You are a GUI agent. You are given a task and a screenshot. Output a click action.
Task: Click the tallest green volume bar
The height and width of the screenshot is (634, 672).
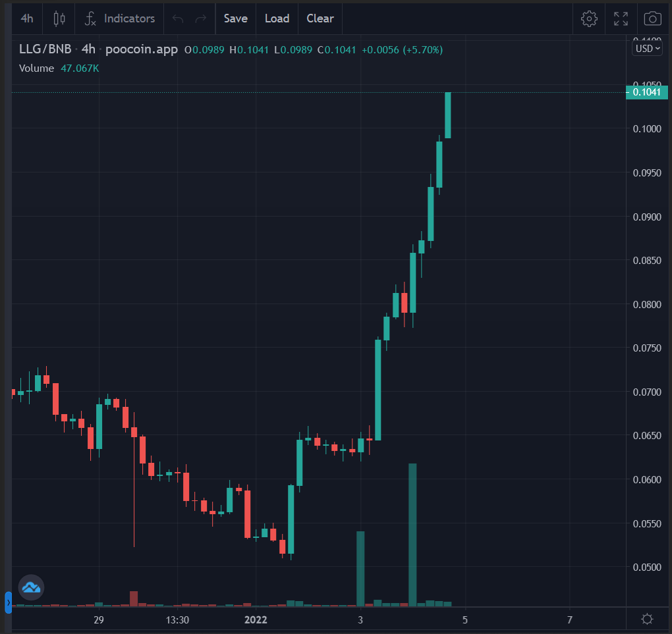[x=412, y=535]
